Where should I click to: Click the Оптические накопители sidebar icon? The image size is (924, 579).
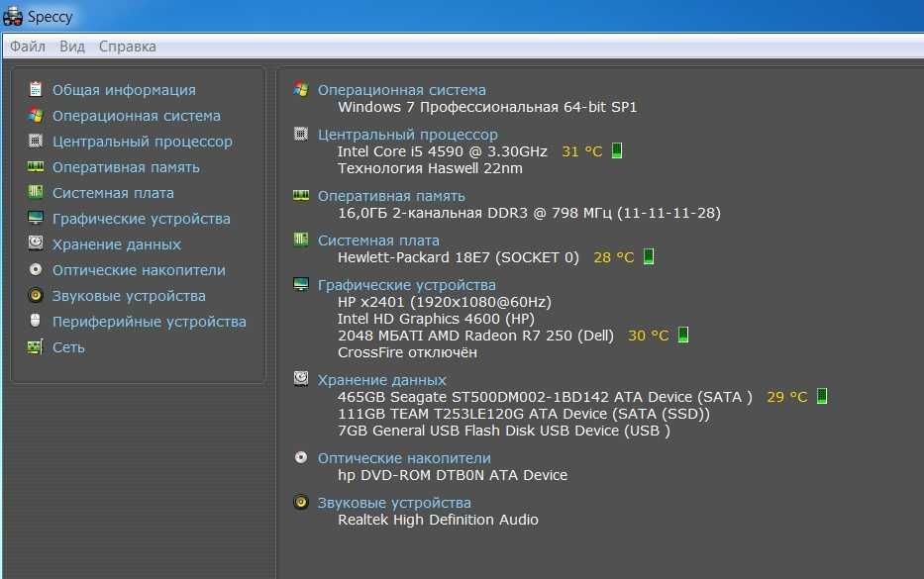tap(36, 269)
